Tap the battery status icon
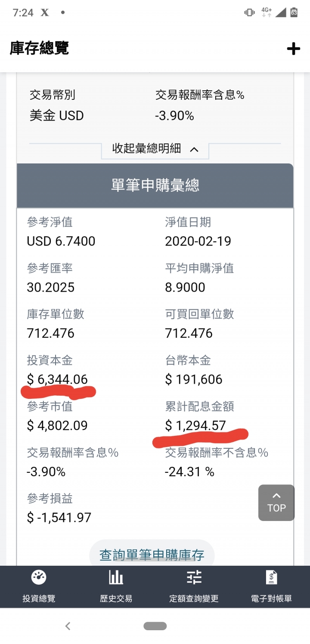 click(294, 12)
